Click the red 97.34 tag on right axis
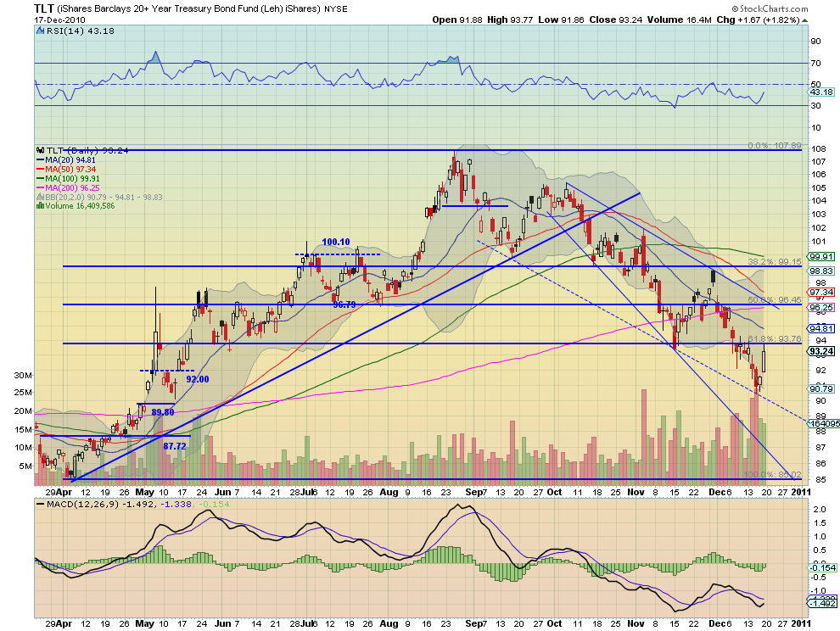Image resolution: width=840 pixels, height=631 pixels. click(x=821, y=293)
